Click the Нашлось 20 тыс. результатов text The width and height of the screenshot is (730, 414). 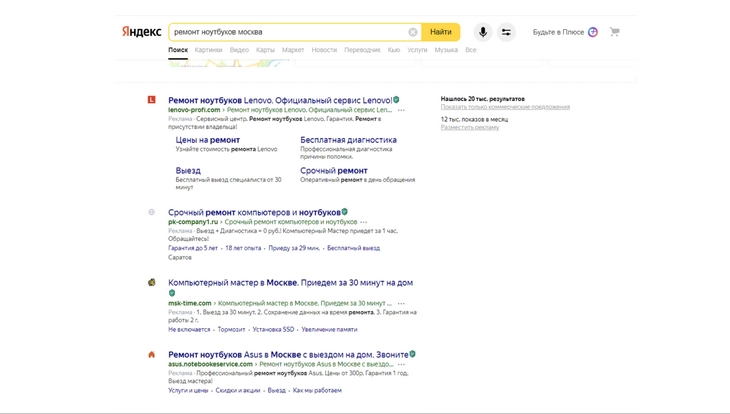point(482,99)
